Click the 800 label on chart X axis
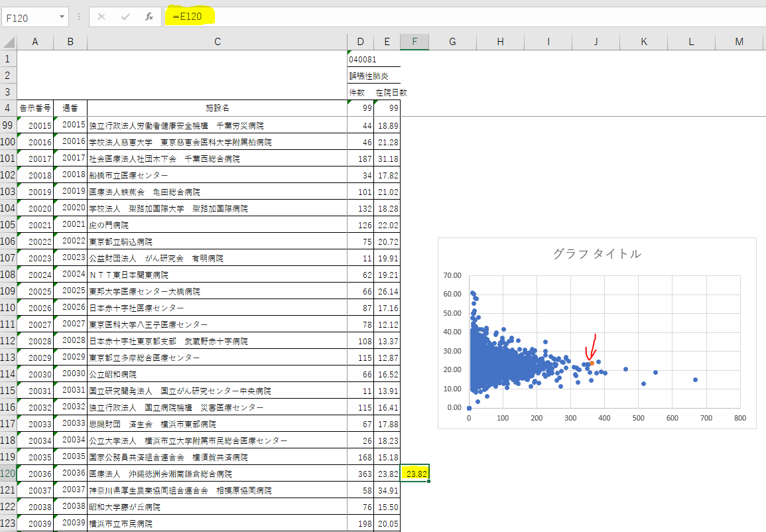Viewport: 766px width, 532px height. (739, 418)
